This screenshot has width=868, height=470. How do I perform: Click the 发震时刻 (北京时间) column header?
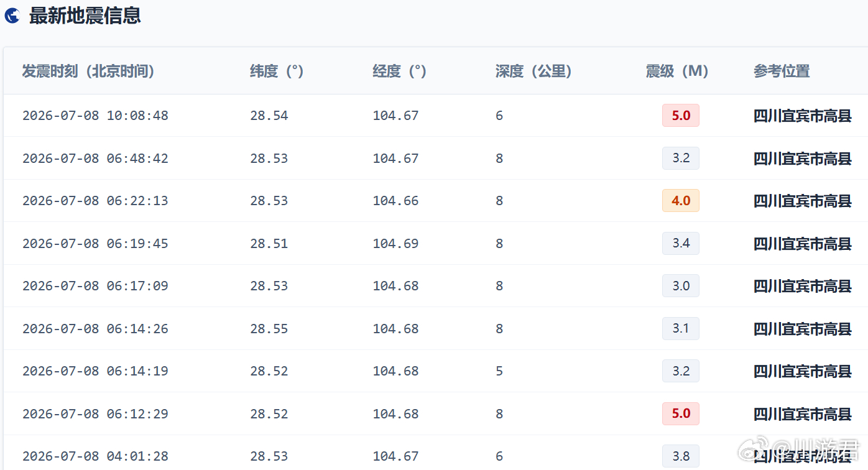pos(88,71)
